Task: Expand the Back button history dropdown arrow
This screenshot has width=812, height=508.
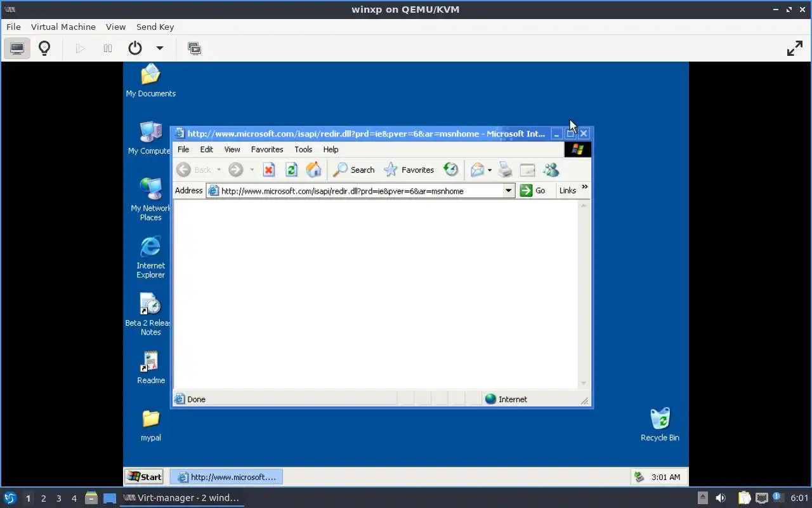Action: click(219, 170)
